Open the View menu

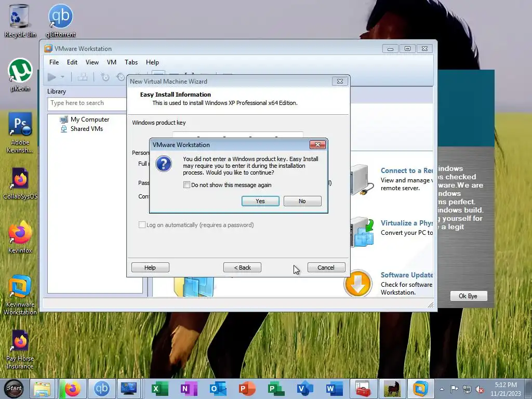pyautogui.click(x=92, y=62)
